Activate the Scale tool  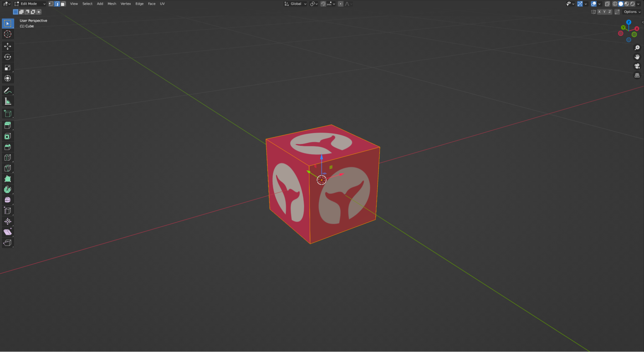[7, 68]
